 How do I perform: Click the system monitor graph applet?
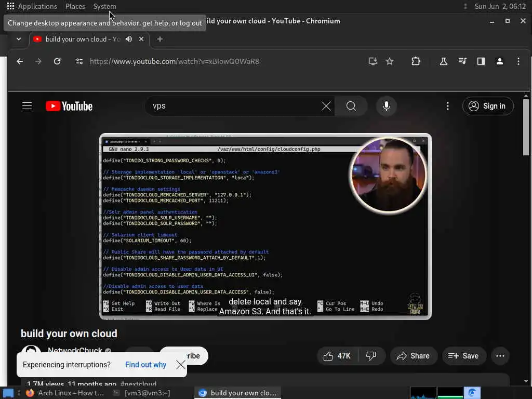pyautogui.click(x=436, y=393)
